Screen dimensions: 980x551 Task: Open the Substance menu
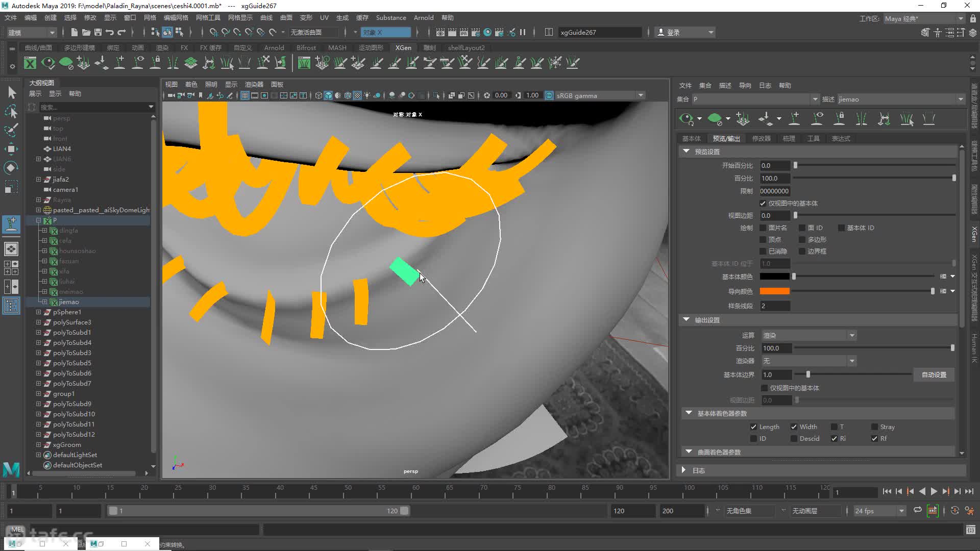point(391,18)
